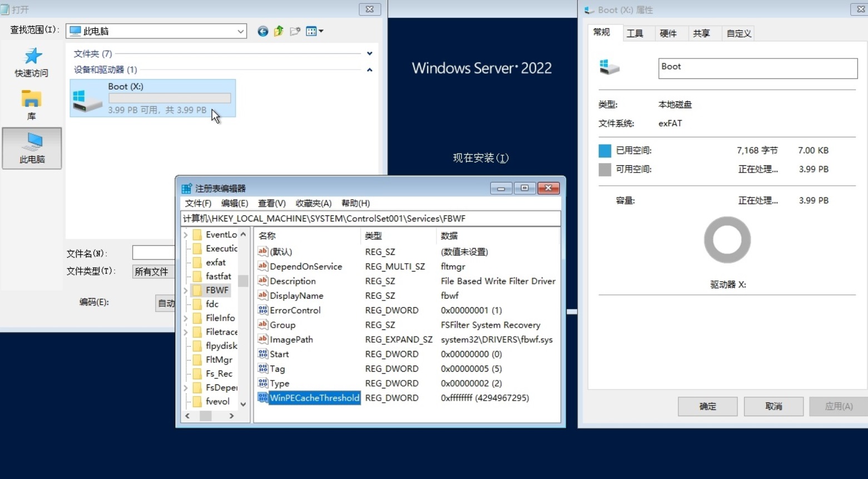Screen dimensions: 868x479
Task: Switch to the 自定义 tab
Action: tap(739, 33)
